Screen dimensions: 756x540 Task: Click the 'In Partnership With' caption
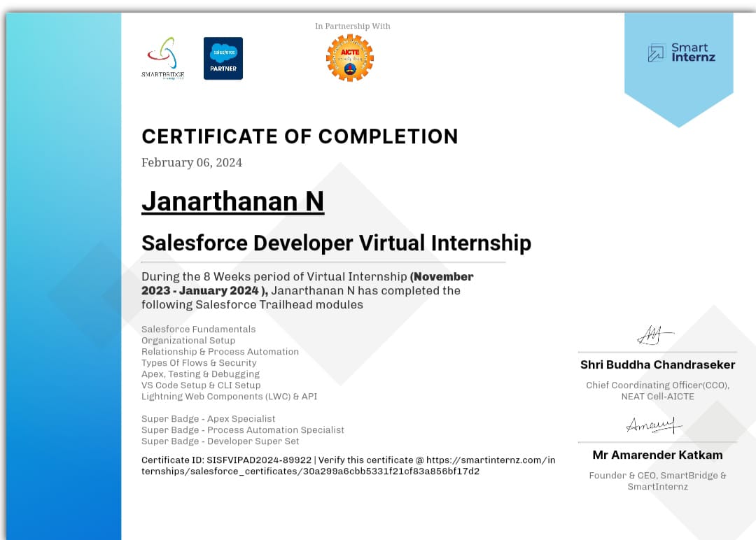tap(352, 26)
